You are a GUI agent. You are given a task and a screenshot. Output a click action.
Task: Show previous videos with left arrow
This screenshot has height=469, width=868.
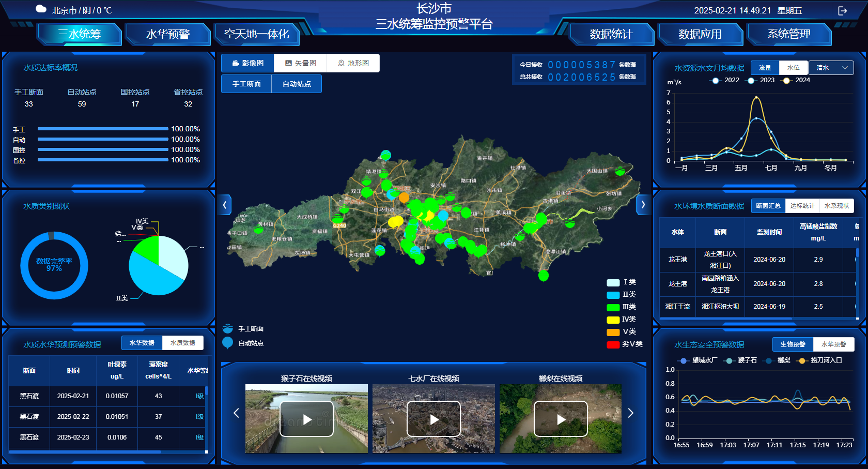point(236,413)
